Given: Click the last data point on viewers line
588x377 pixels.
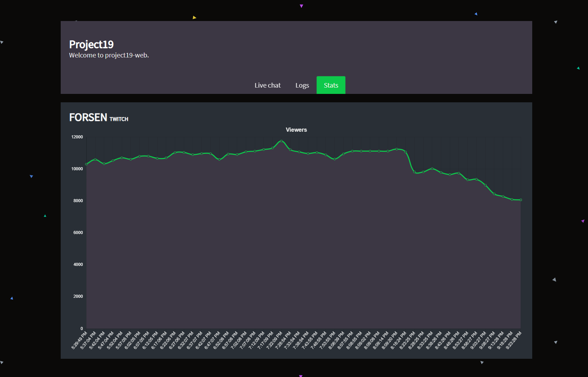Looking at the screenshot, I should pos(521,200).
